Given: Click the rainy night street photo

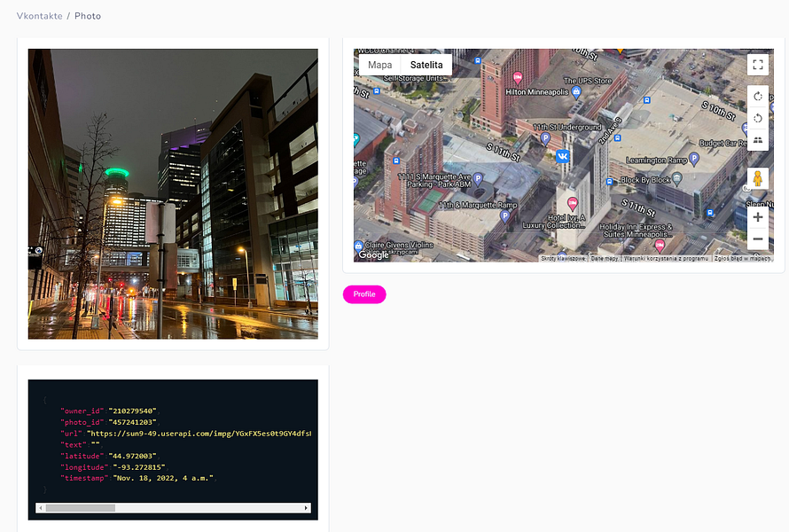Looking at the screenshot, I should [172, 194].
